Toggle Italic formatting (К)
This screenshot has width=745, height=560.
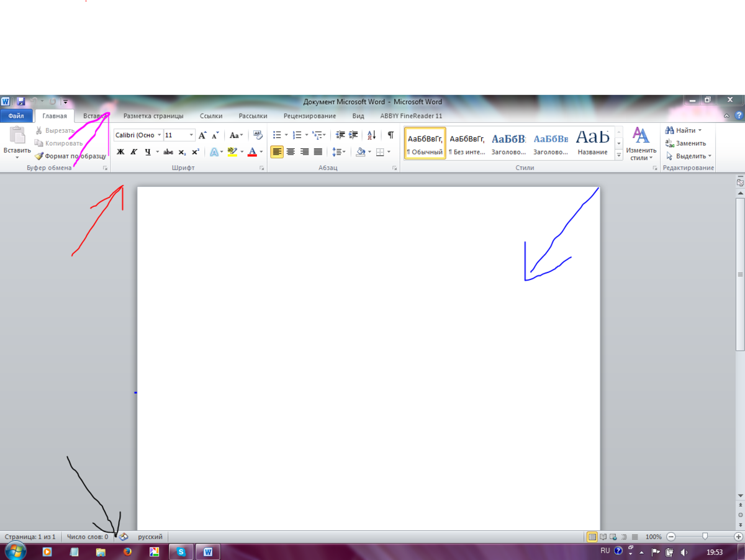click(133, 152)
